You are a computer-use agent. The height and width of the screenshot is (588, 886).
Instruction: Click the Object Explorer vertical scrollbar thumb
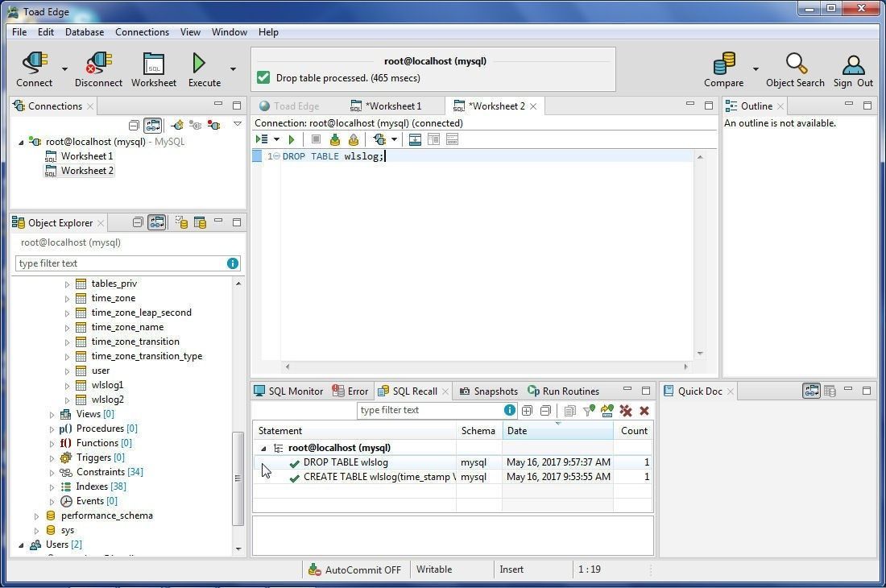(238, 478)
